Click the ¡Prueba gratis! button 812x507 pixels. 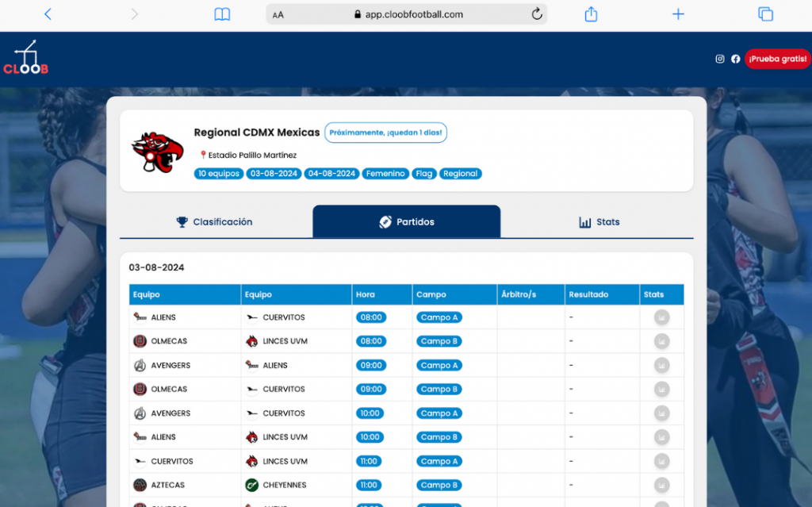coord(777,59)
